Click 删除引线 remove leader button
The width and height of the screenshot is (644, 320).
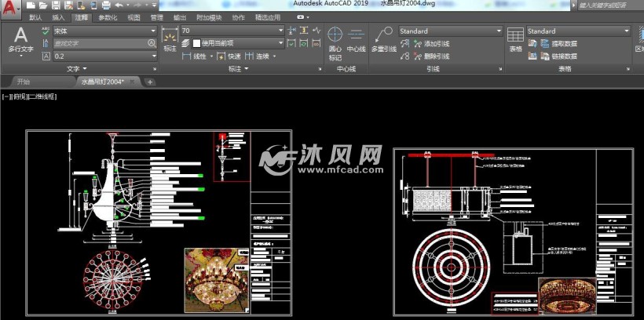(432, 56)
